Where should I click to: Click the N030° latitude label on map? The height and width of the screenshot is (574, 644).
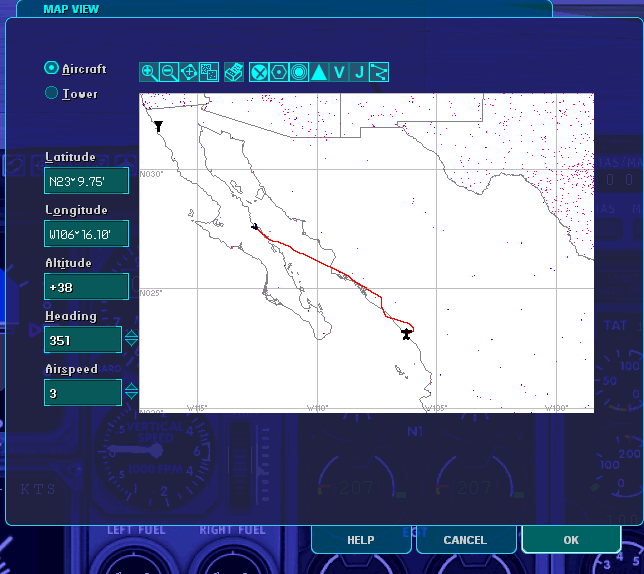[x=151, y=174]
